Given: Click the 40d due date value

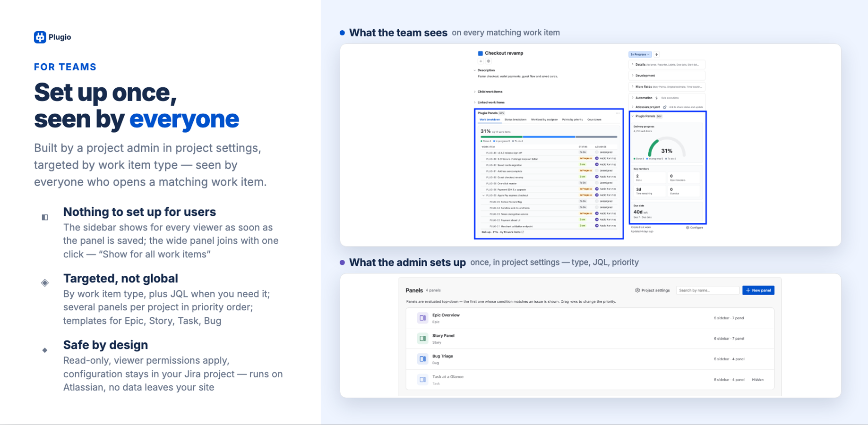Looking at the screenshot, I should click(638, 212).
